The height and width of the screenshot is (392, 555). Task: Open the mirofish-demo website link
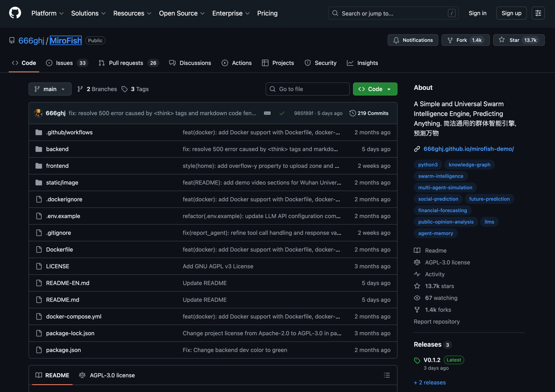tap(468, 149)
